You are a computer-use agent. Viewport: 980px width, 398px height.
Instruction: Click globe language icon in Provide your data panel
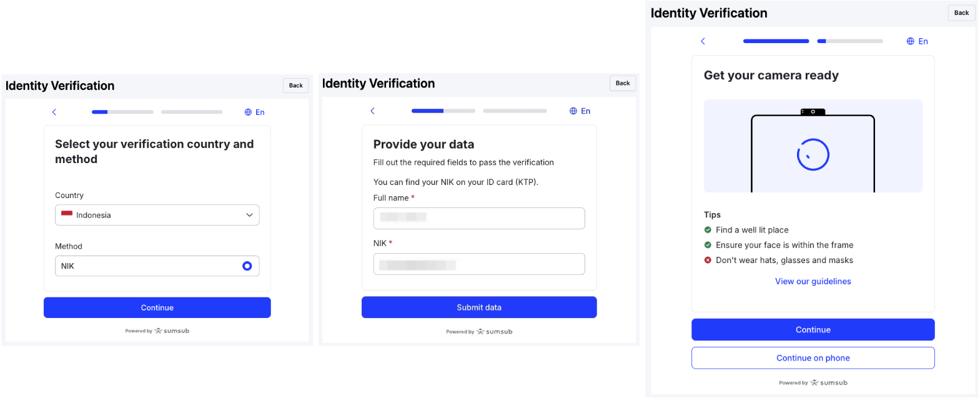point(573,111)
